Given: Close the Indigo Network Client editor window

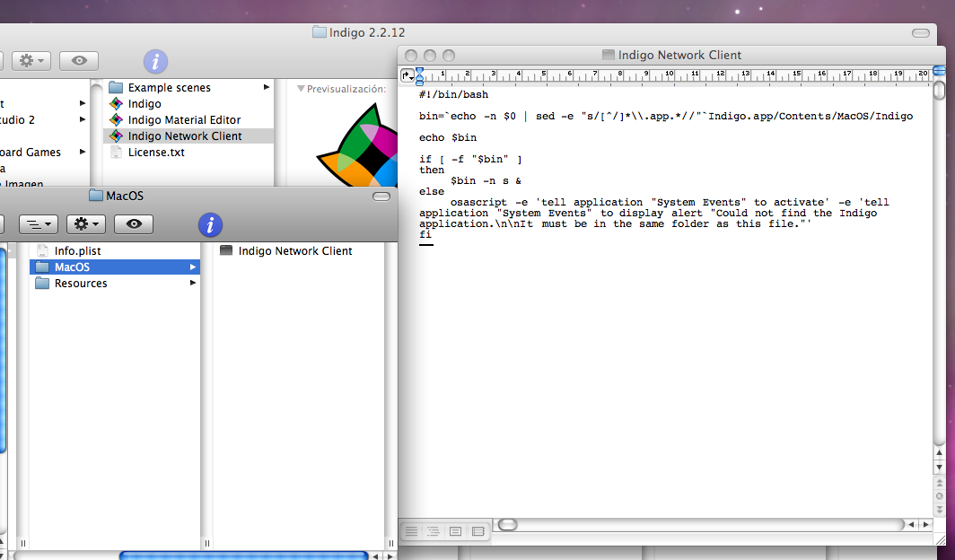Looking at the screenshot, I should point(411,56).
